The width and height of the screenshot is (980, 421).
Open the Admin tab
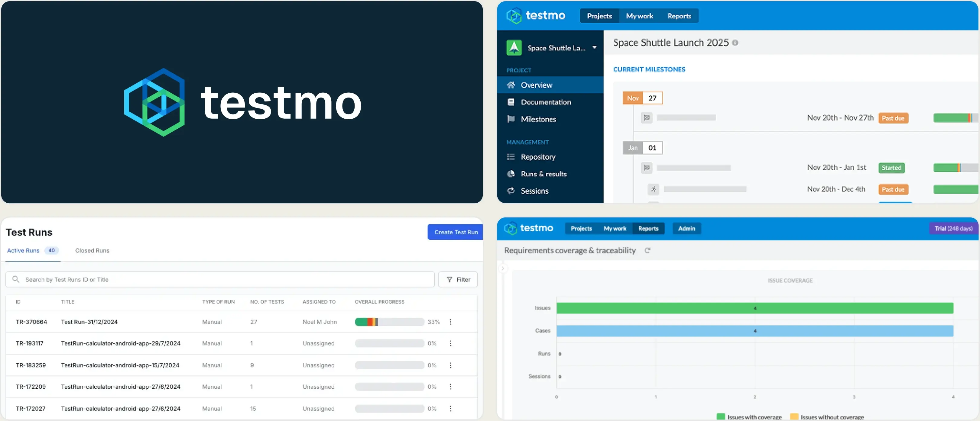tap(687, 228)
